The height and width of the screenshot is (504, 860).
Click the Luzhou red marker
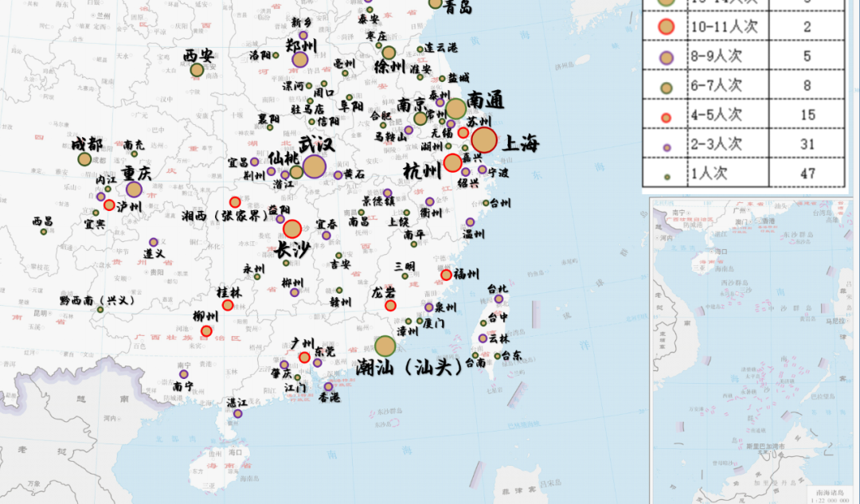coord(109,205)
